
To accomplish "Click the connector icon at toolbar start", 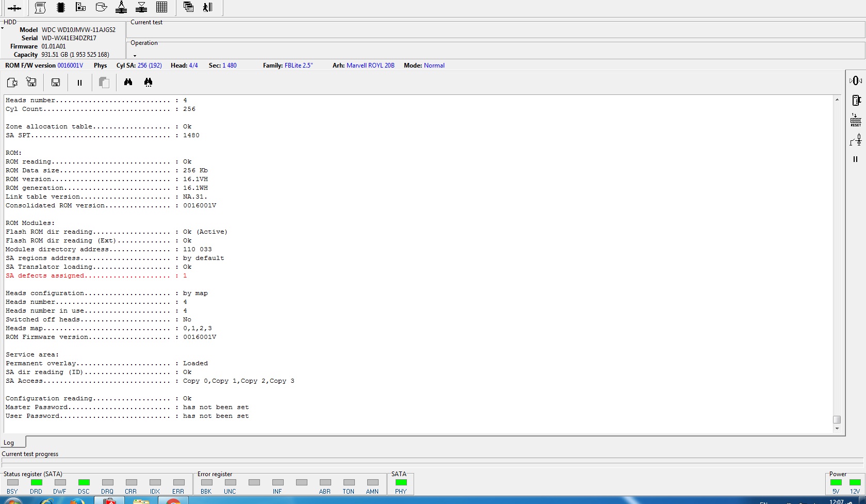I will click(14, 8).
